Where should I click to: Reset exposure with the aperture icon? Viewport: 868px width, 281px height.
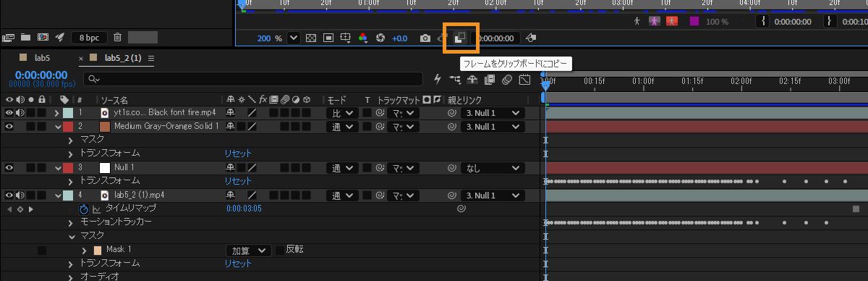pos(380,38)
